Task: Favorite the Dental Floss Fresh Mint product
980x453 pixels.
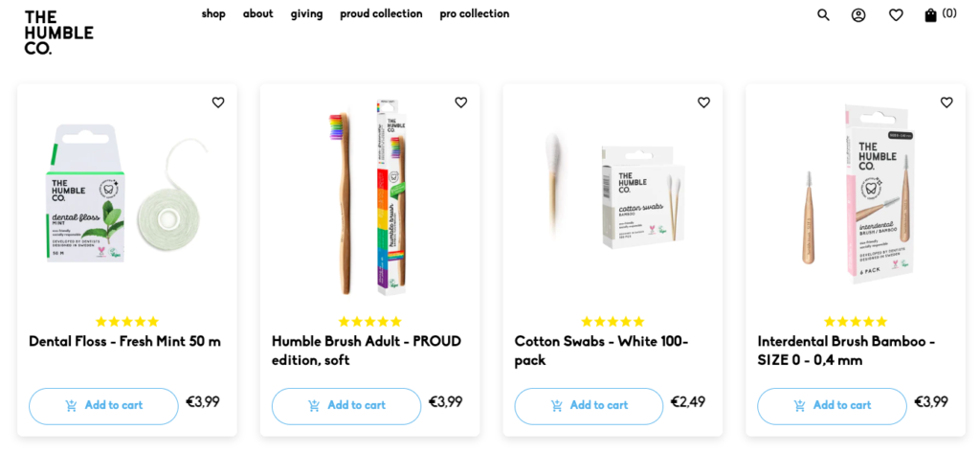Action: 218,102
